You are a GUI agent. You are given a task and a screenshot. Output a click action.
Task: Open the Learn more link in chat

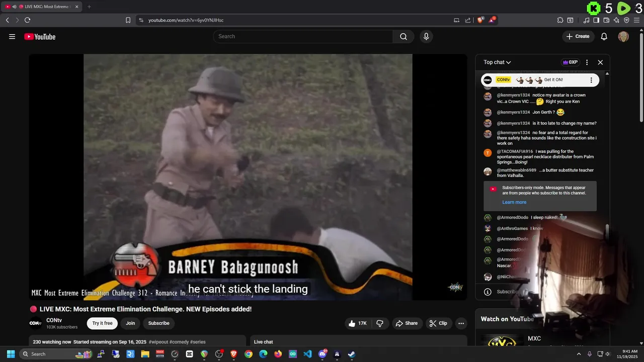[x=514, y=202]
